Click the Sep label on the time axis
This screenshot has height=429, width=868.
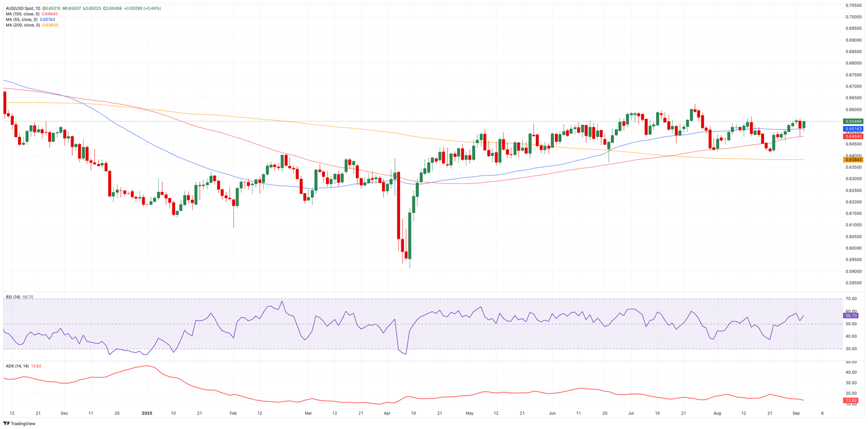pos(796,413)
